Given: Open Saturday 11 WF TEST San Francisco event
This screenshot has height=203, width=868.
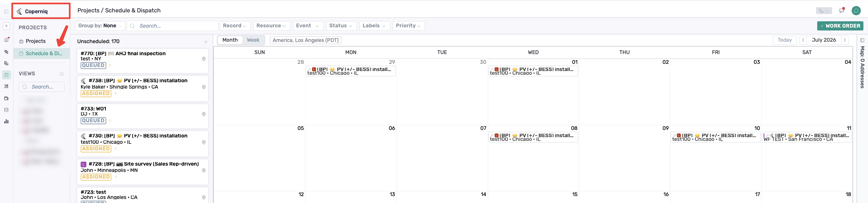Looking at the screenshot, I should pos(807,137).
